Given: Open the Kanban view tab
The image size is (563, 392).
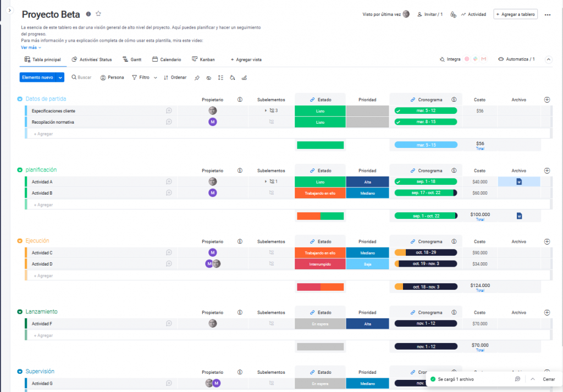Looking at the screenshot, I should point(203,59).
